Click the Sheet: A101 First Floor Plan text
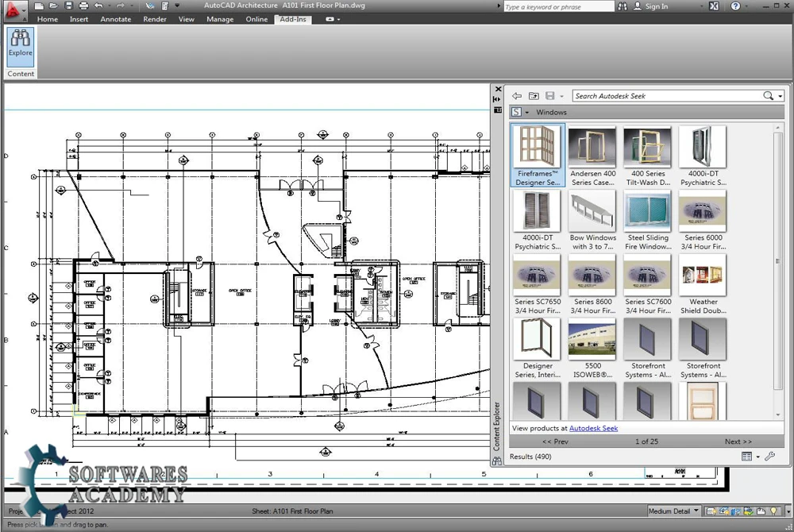Image resolution: width=794 pixels, height=532 pixels. click(293, 511)
